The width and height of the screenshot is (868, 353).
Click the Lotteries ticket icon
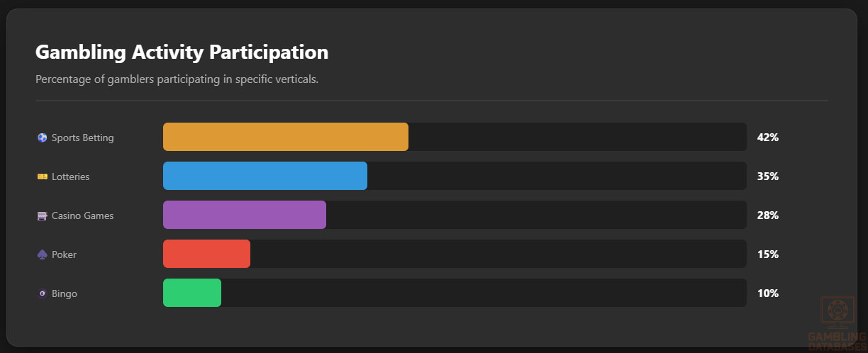tap(42, 176)
